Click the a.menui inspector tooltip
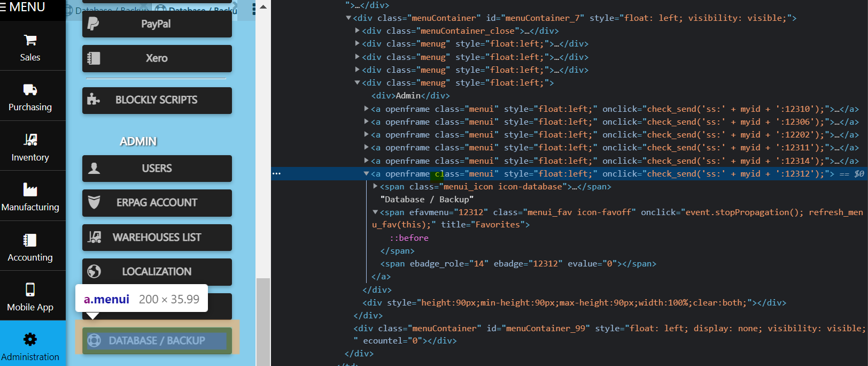This screenshot has width=868, height=366. coord(142,300)
